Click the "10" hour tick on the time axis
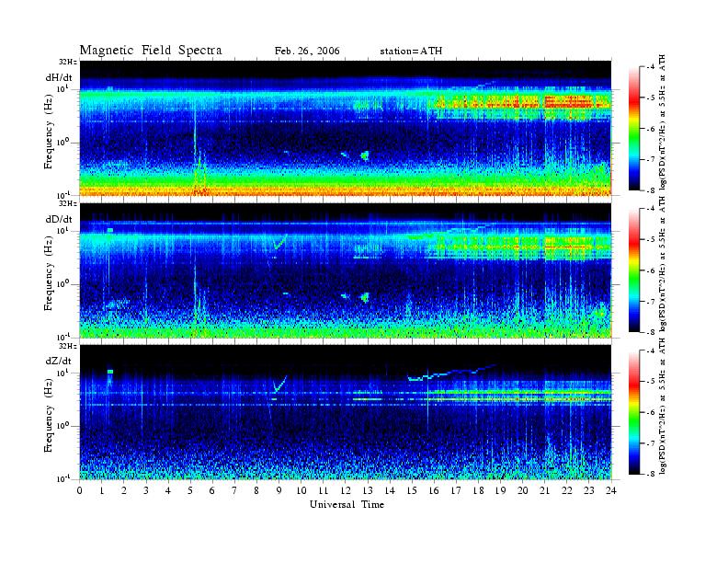The height and width of the screenshot is (563, 728). click(301, 490)
